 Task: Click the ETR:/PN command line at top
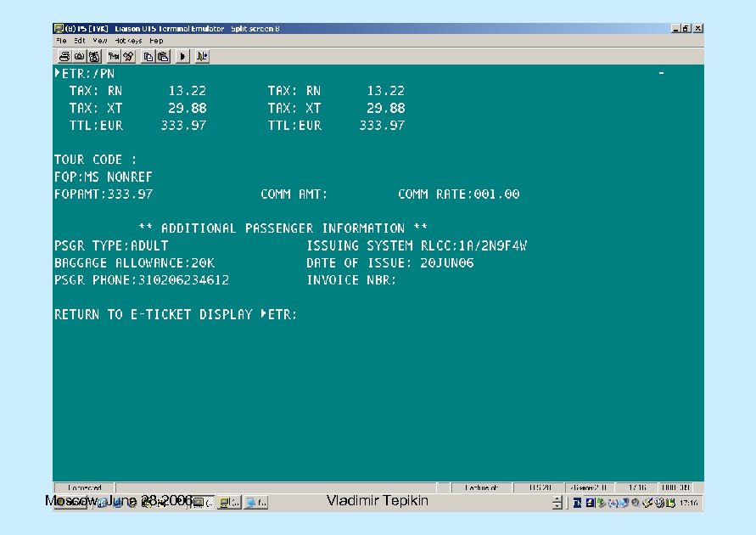(x=85, y=74)
